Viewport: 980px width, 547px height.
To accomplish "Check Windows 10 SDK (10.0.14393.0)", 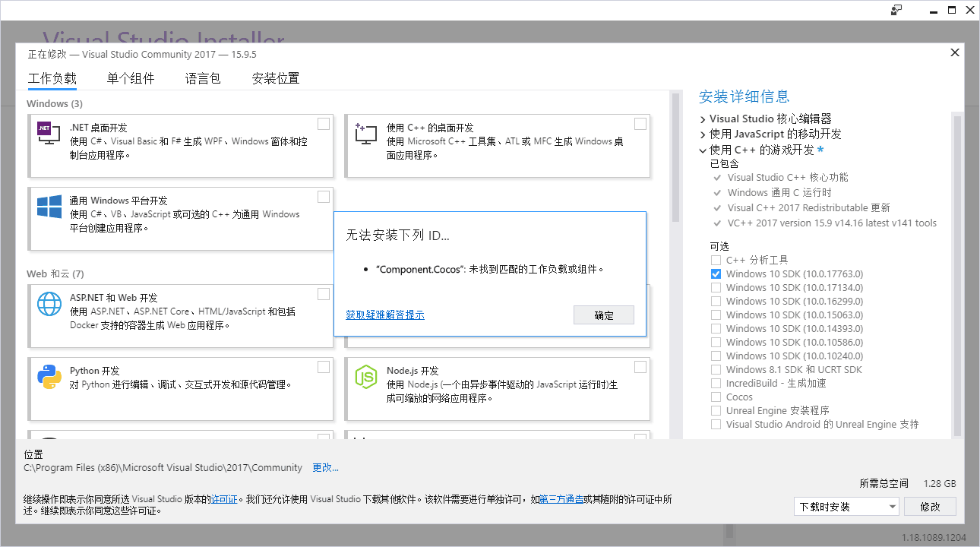I will coord(716,328).
